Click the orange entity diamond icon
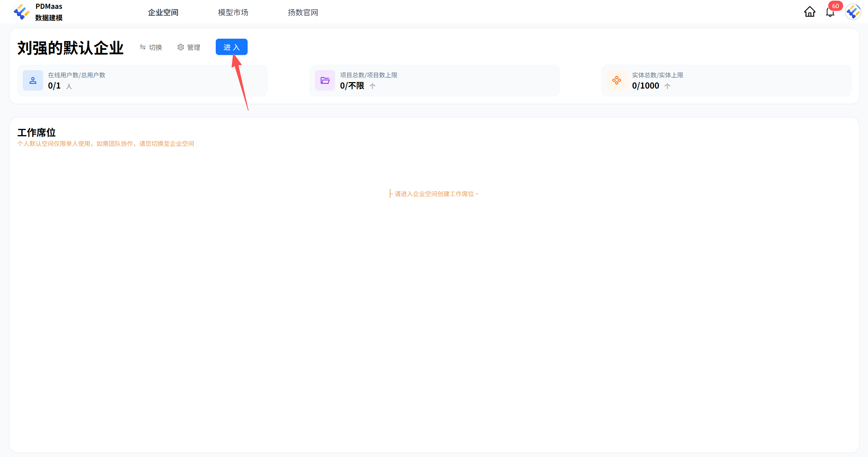 tap(617, 80)
